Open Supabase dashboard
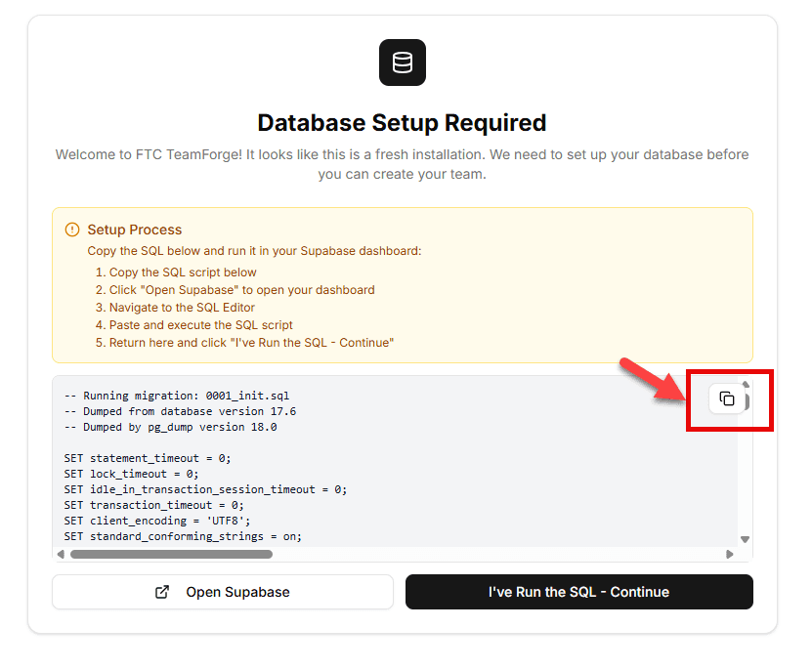 pos(222,592)
